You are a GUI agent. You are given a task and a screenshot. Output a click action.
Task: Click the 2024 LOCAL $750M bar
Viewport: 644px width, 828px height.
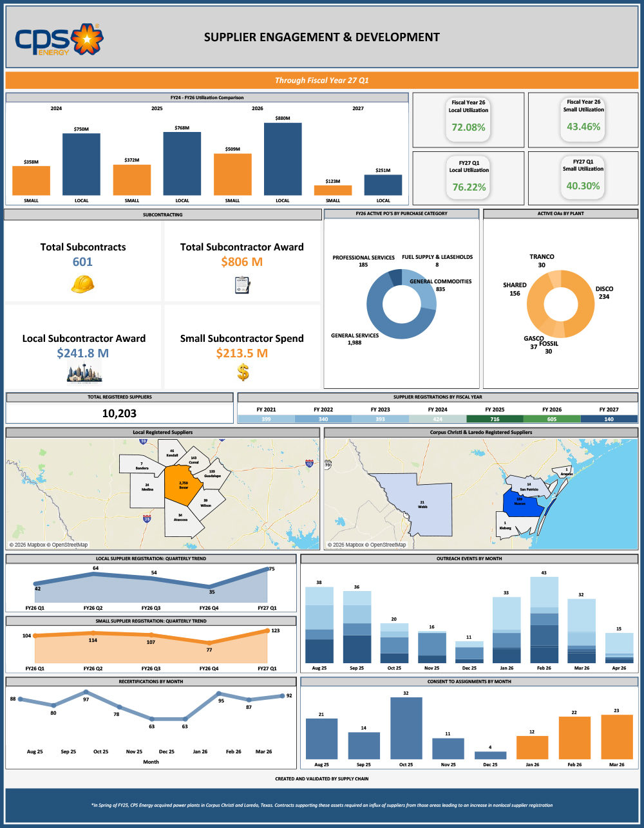click(81, 164)
